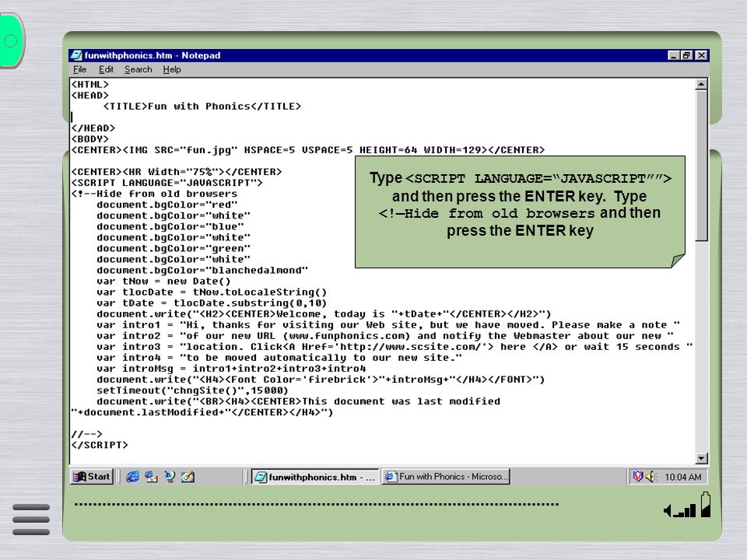
Task: Click the antivirus shield tray icon
Action: [637, 476]
